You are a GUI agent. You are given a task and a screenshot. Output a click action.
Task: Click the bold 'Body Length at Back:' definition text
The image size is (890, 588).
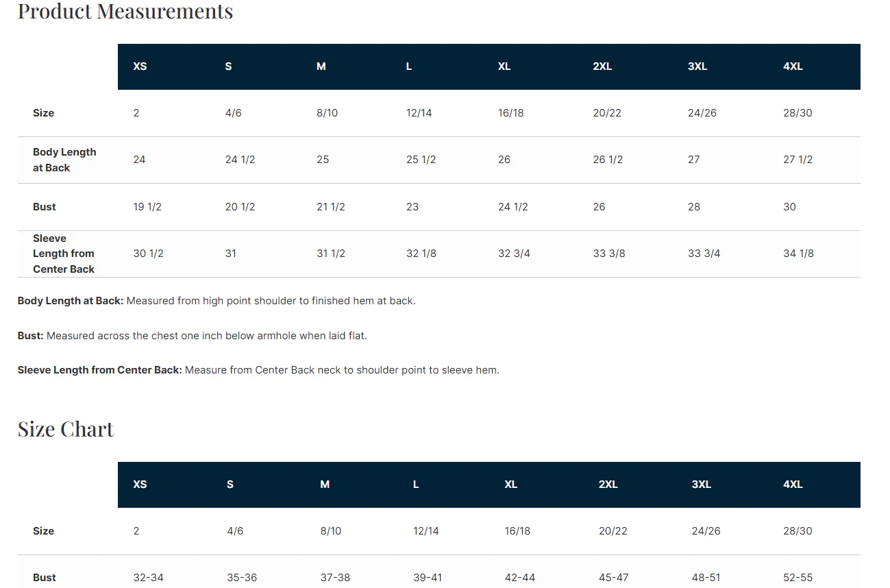click(71, 301)
